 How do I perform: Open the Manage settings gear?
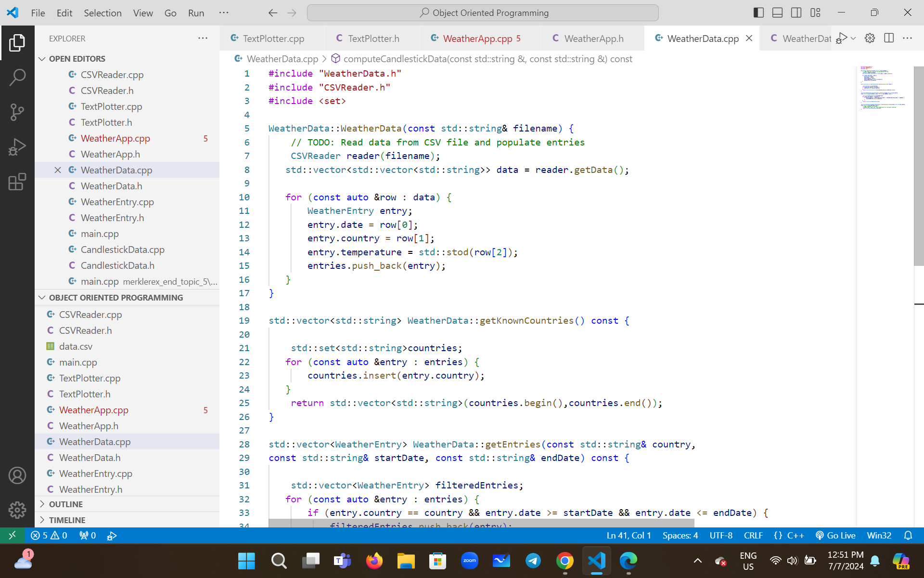click(x=17, y=510)
